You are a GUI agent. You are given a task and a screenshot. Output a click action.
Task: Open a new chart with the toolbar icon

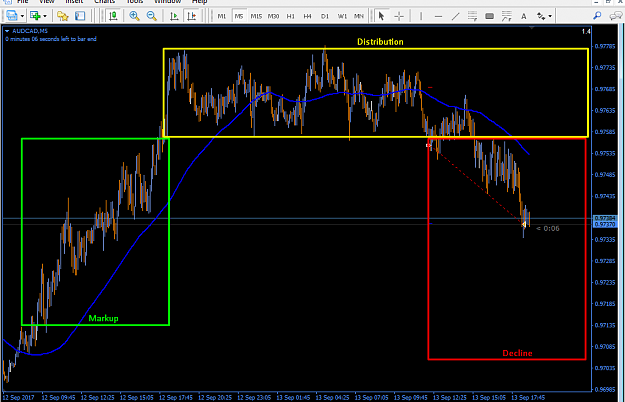[x=12, y=16]
